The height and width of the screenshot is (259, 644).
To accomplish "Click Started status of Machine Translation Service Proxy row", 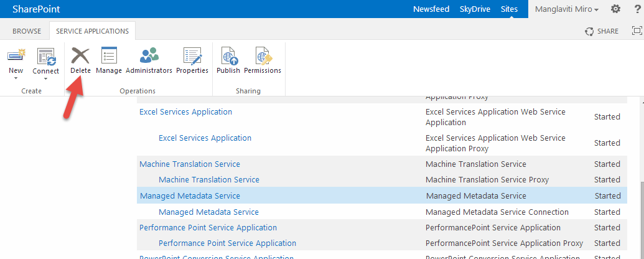I will pos(607,180).
